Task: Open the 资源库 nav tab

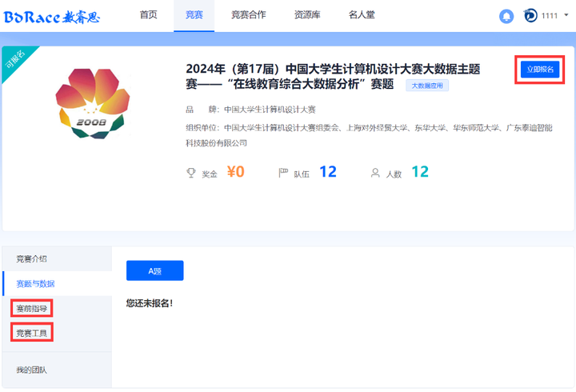Action: click(x=307, y=14)
